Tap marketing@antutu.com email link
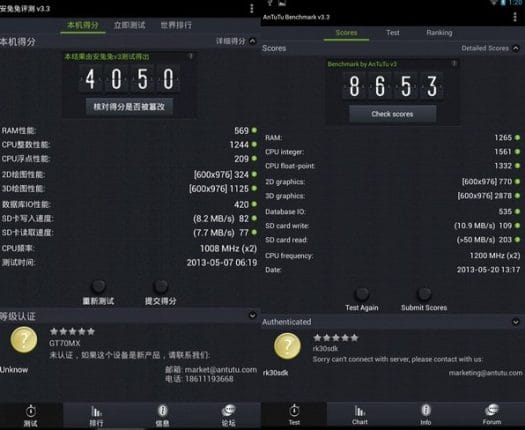 [x=485, y=373]
